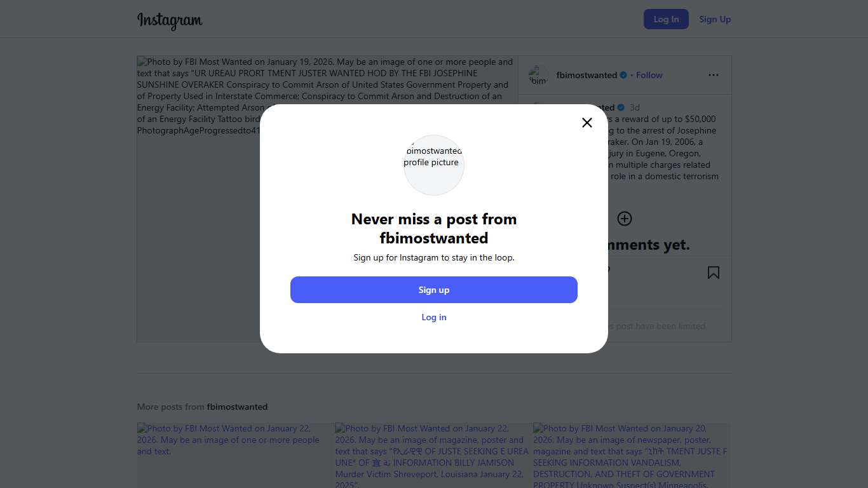Open the fbimostwanted username in post header
This screenshot has height=488, width=868.
pyautogui.click(x=587, y=75)
